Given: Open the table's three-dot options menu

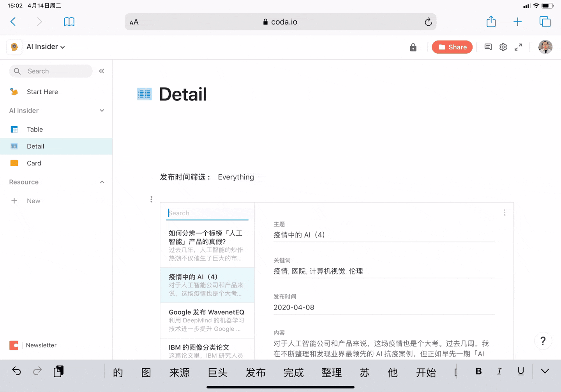Looking at the screenshot, I should pyautogui.click(x=151, y=199).
